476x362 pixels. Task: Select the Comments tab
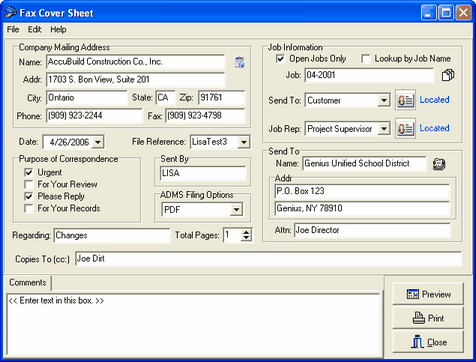(28, 283)
